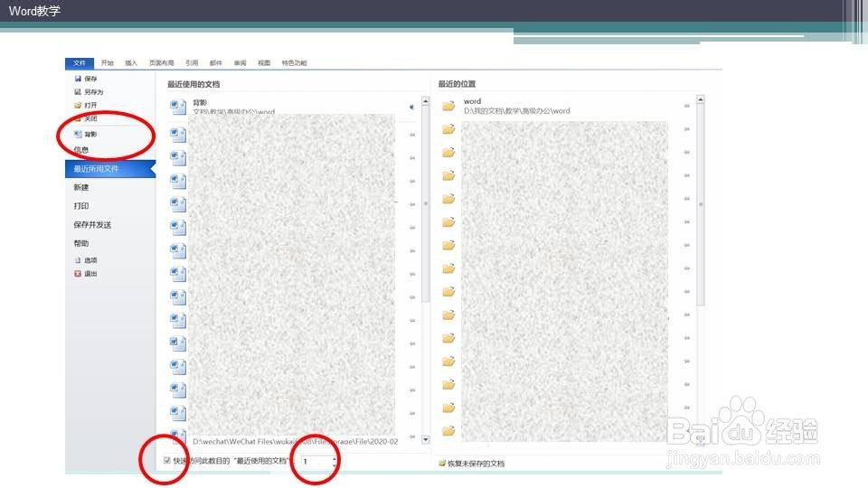The image size is (868, 488).
Task: Click the recent documents list's down arrow
Action: pyautogui.click(x=426, y=440)
